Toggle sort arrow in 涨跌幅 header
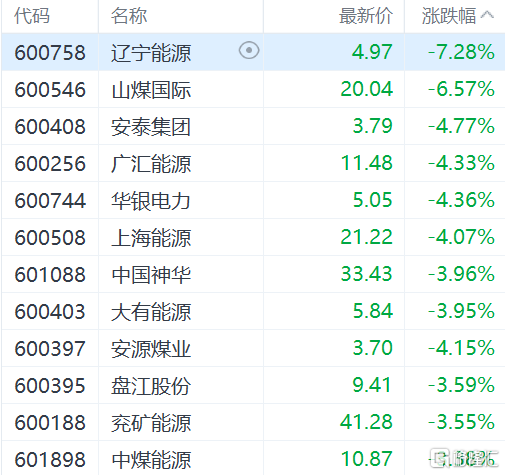 [x=488, y=15]
